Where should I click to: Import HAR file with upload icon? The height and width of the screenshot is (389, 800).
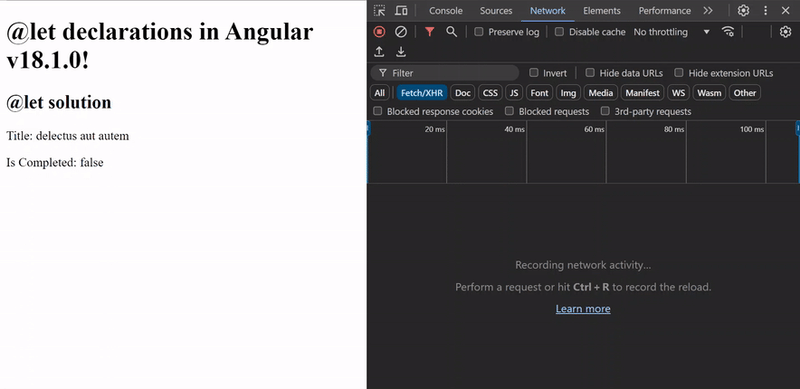[x=379, y=52]
